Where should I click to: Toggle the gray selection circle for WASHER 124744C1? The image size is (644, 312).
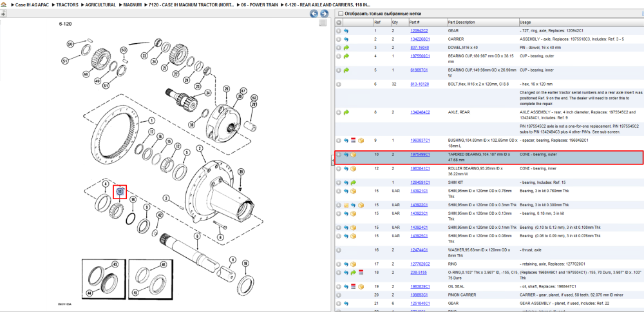(339, 250)
